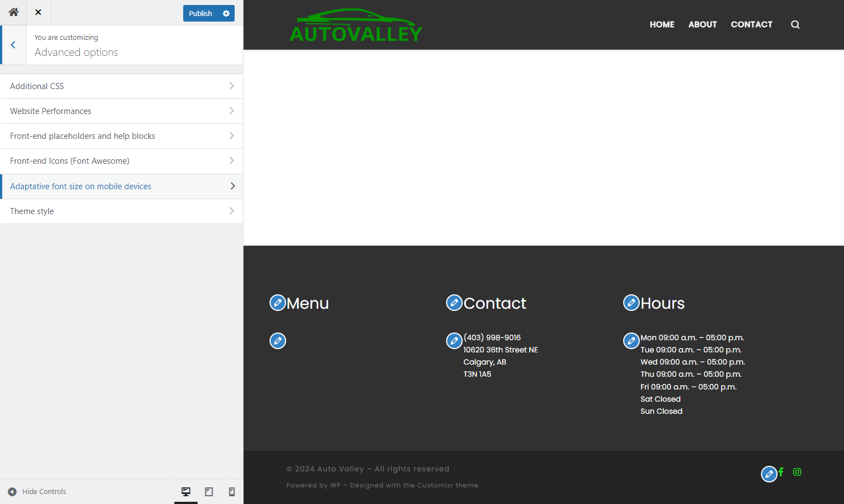This screenshot has height=504, width=844.
Task: Edit the Menu widget title pencil icon
Action: click(x=278, y=303)
